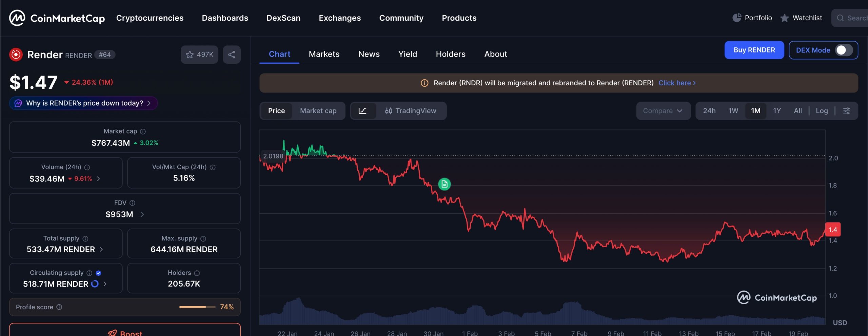This screenshot has height=336, width=868.
Task: Click the migration banner info icon
Action: click(x=425, y=83)
